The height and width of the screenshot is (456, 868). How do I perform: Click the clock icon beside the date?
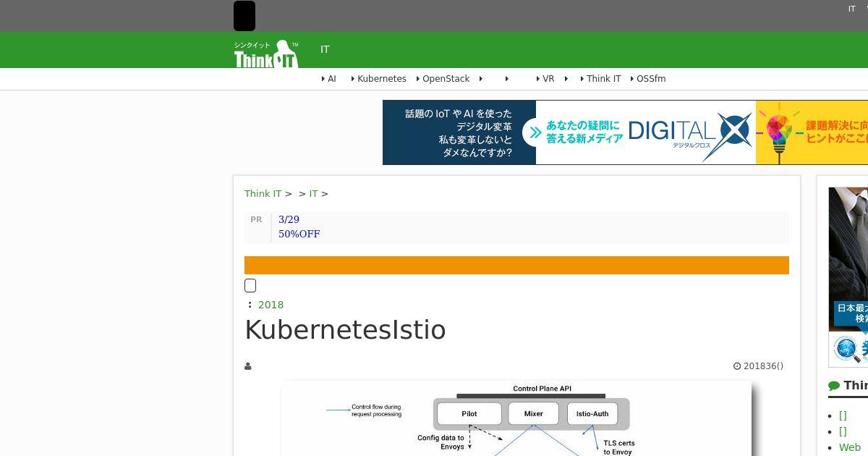(x=737, y=366)
